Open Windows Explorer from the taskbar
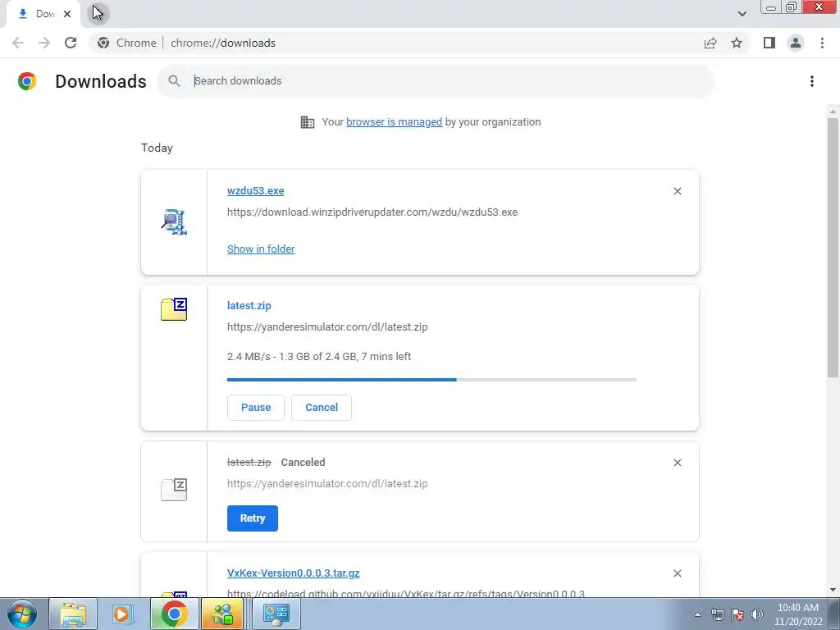The image size is (840, 630). (x=73, y=614)
